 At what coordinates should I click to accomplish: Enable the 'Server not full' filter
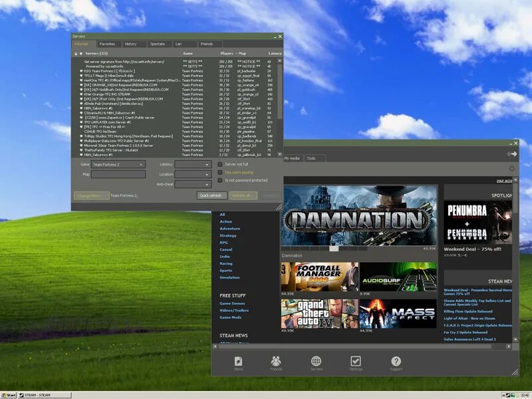(219, 164)
